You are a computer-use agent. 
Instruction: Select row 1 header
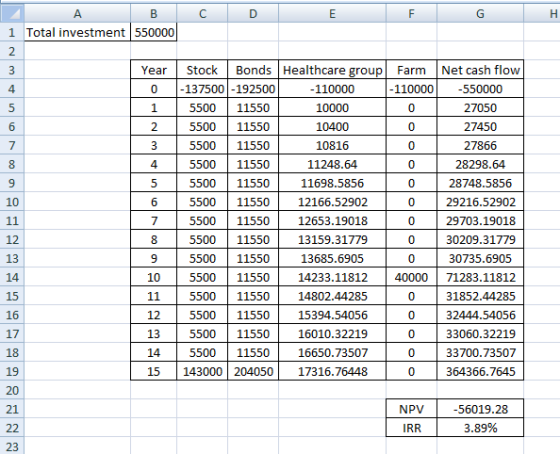point(12,32)
